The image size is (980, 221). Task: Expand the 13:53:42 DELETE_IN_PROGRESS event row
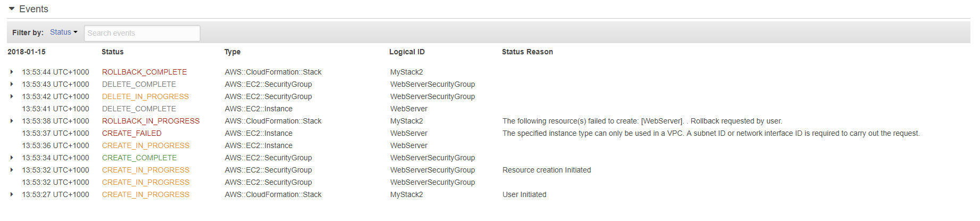[x=12, y=96]
